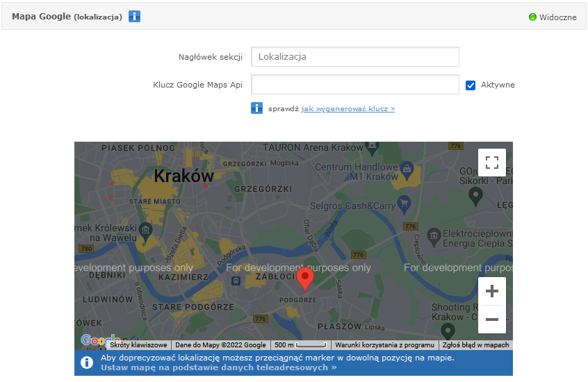Click the GOjump Sikorki park pin
This screenshot has height=382, width=588.
point(475,197)
